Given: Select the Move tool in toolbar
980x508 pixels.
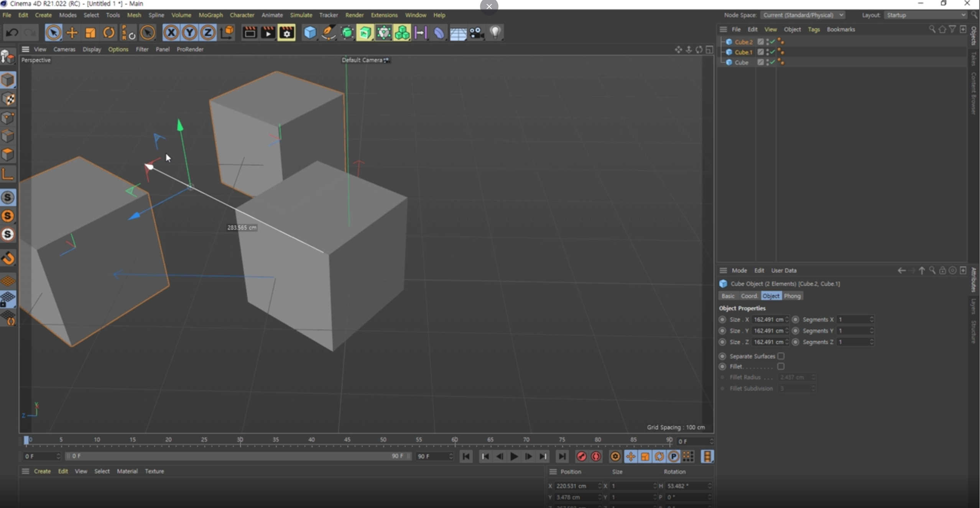Looking at the screenshot, I should [x=72, y=33].
